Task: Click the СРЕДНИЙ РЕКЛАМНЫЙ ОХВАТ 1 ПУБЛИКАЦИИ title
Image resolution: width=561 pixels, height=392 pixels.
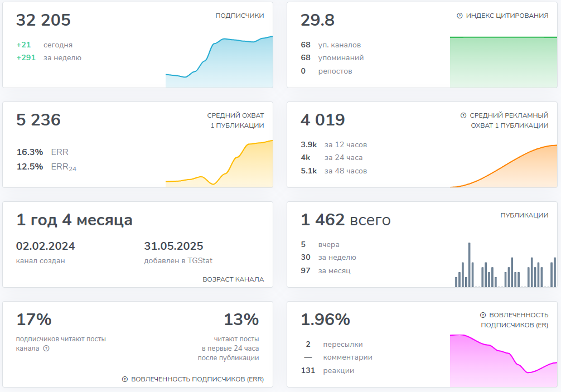Action: [509, 120]
